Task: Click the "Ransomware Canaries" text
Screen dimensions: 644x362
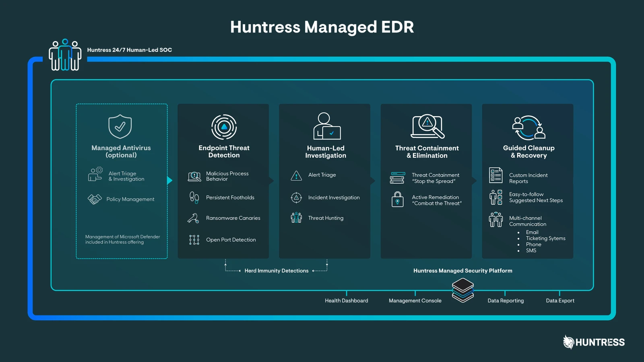Action: tap(233, 218)
